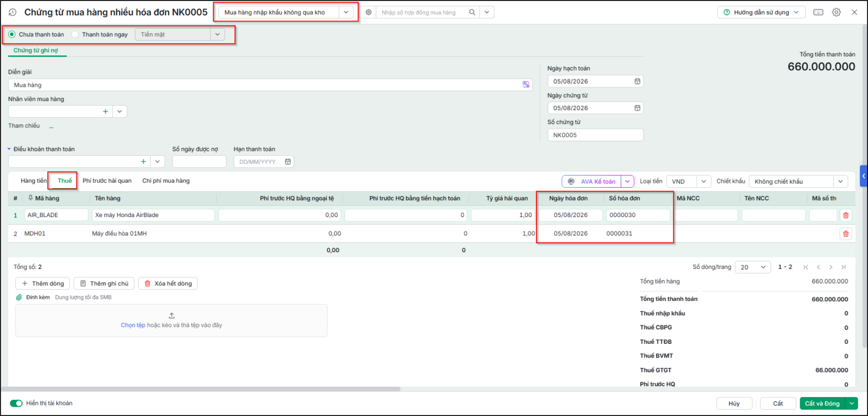Click the Chọn tệp link
The width and height of the screenshot is (868, 416).
(x=133, y=325)
